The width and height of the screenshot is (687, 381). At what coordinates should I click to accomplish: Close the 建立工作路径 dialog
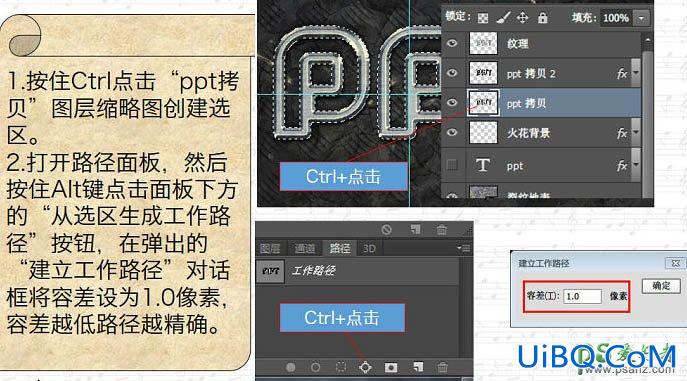pyautogui.click(x=675, y=263)
